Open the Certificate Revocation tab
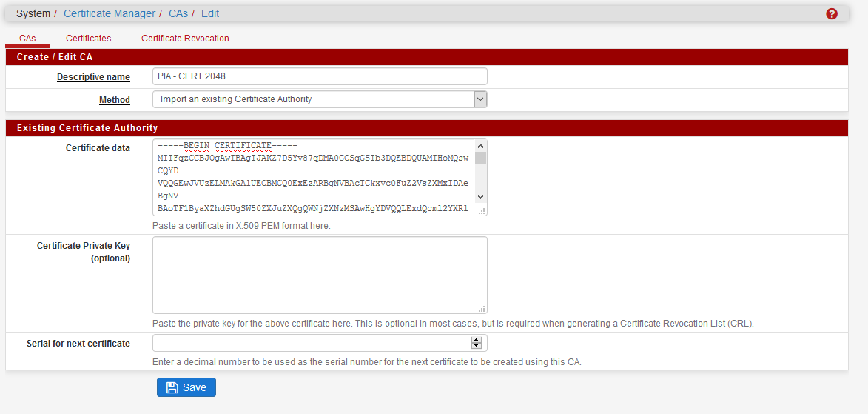868x414 pixels. click(185, 39)
